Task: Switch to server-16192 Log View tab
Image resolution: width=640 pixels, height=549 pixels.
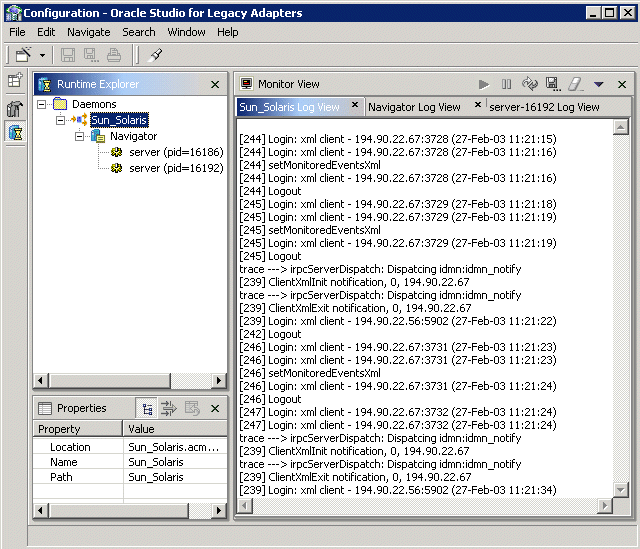Action: click(x=544, y=107)
